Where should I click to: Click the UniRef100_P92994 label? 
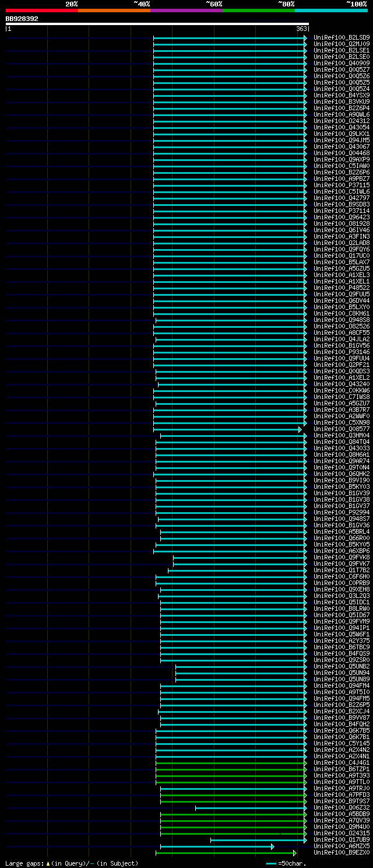(342, 512)
